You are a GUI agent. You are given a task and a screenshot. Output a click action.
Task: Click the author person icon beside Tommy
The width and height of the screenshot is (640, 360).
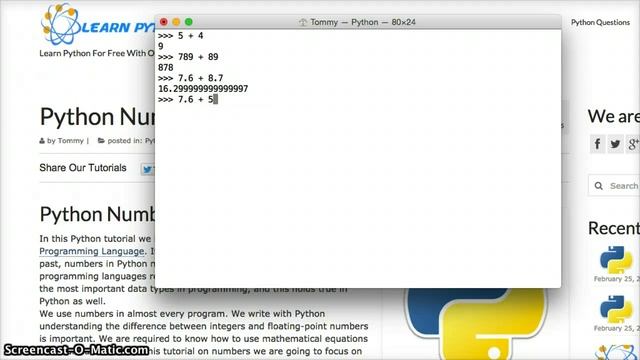tap(42, 141)
